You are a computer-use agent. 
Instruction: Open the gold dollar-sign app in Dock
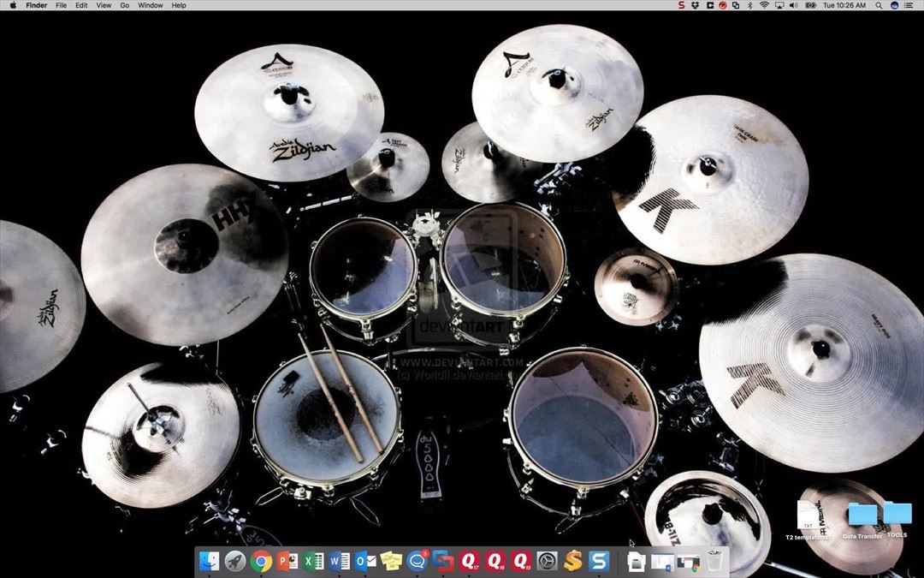click(x=573, y=561)
